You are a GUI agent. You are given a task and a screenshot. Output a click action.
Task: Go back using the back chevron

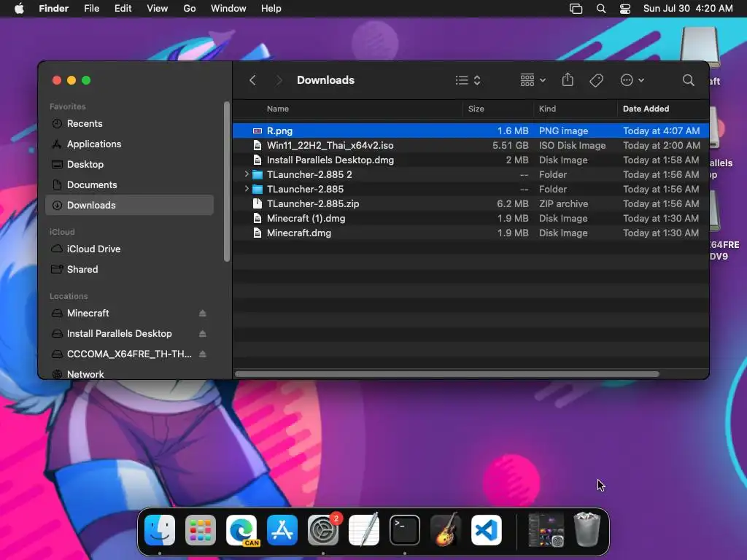click(x=253, y=80)
